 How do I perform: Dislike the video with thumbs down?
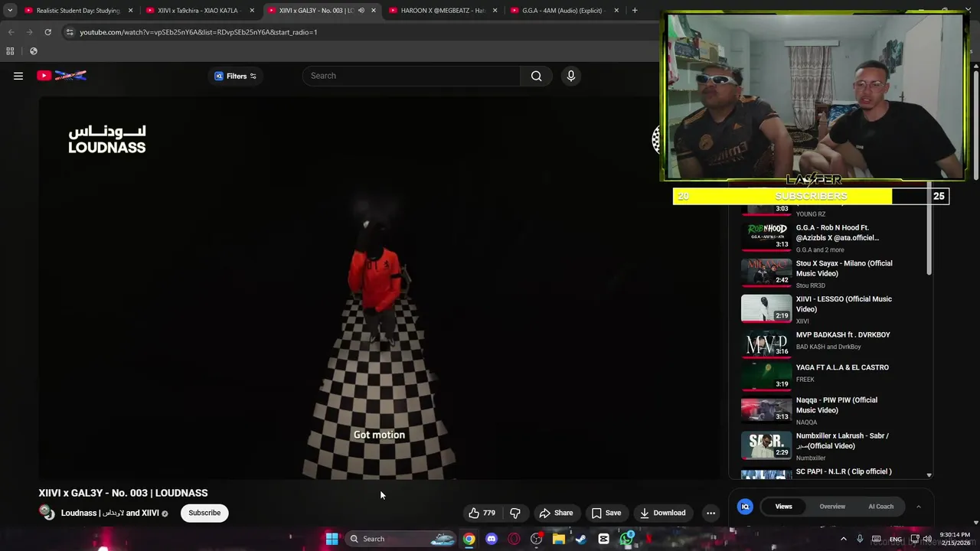(515, 513)
